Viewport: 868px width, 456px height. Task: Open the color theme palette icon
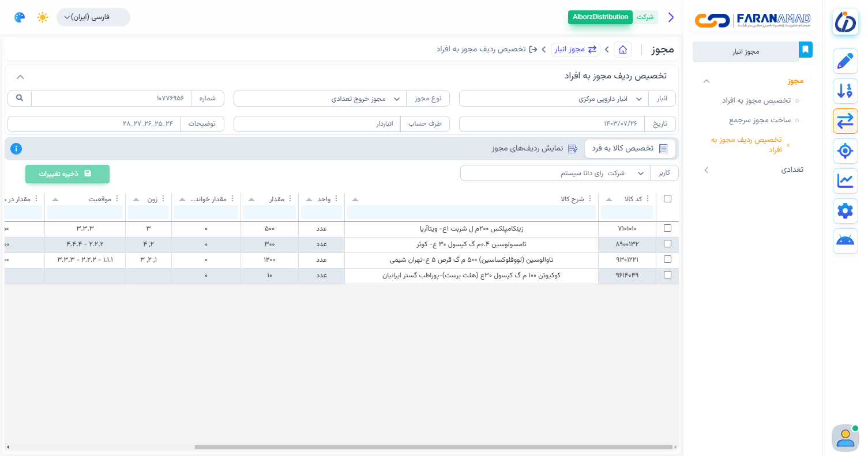[x=20, y=17]
